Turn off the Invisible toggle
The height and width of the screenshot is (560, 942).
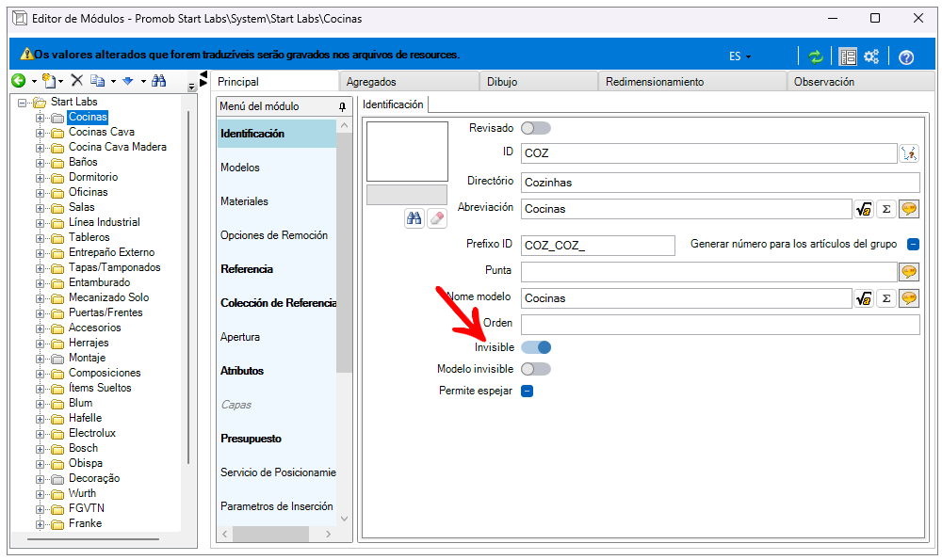tap(536, 347)
